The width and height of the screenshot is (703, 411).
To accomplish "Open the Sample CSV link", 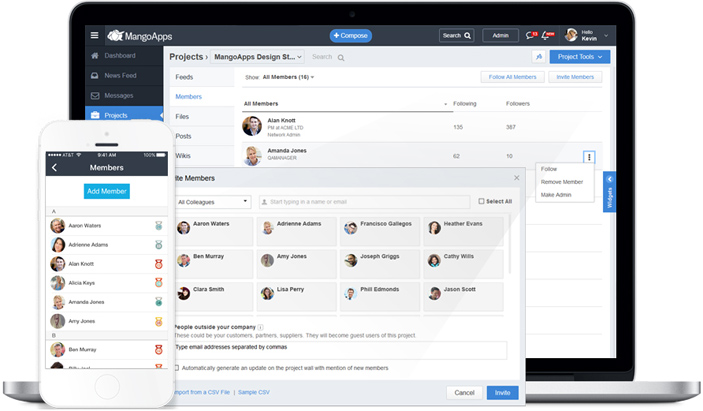I will coord(254,392).
